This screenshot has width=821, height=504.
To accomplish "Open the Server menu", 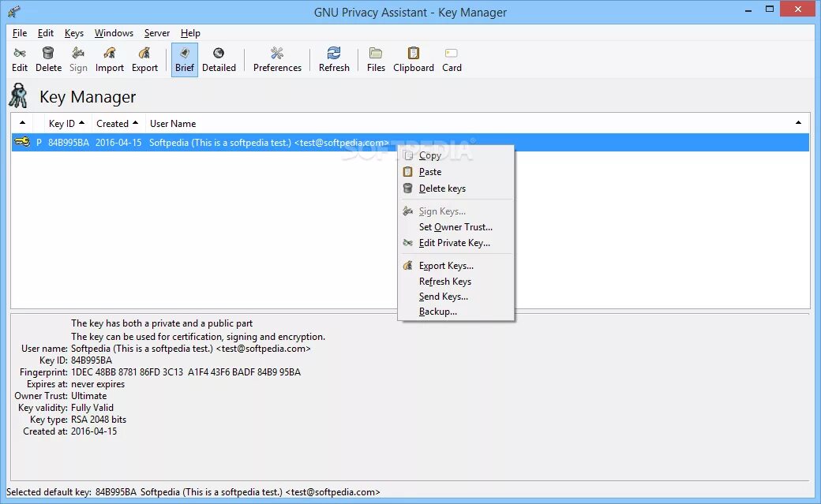I will coord(156,33).
